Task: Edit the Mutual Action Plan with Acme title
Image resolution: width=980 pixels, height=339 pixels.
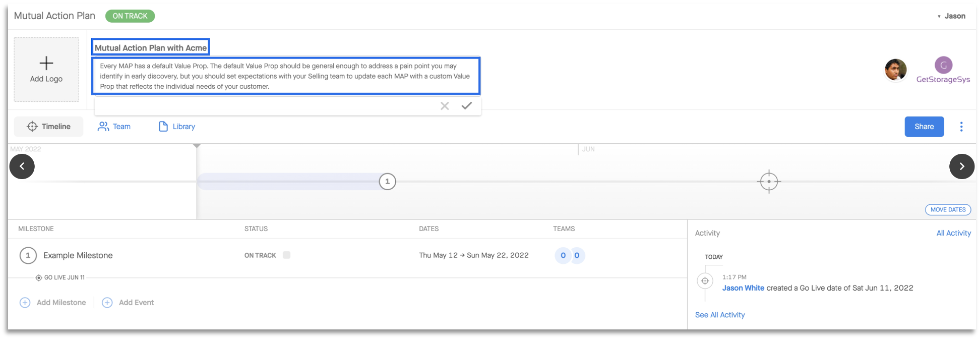Action: pos(151,48)
